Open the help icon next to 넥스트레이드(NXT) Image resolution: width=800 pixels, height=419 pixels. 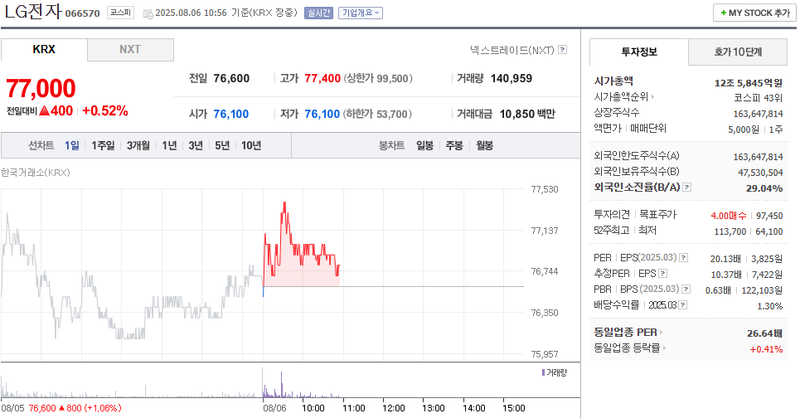coord(562,50)
